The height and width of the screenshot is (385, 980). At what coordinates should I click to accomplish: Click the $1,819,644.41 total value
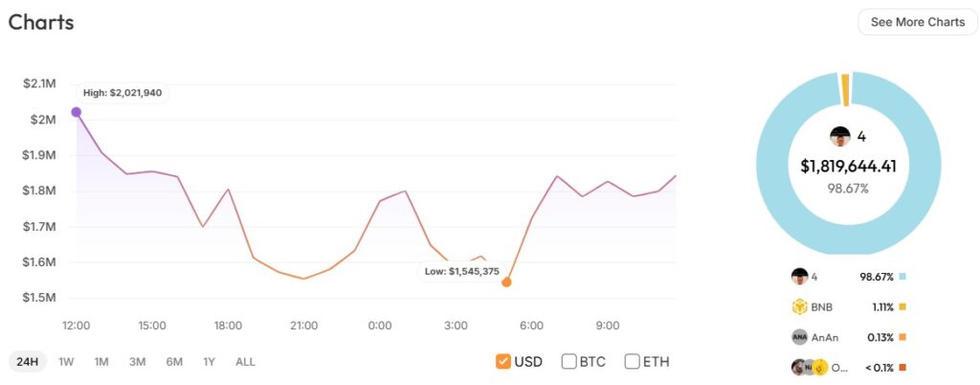point(848,166)
